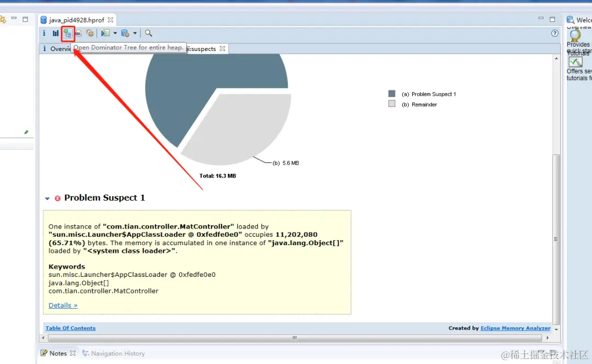Click the horizontal scroll-left arrow
Viewport: 592px width, 364px height.
[43, 338]
